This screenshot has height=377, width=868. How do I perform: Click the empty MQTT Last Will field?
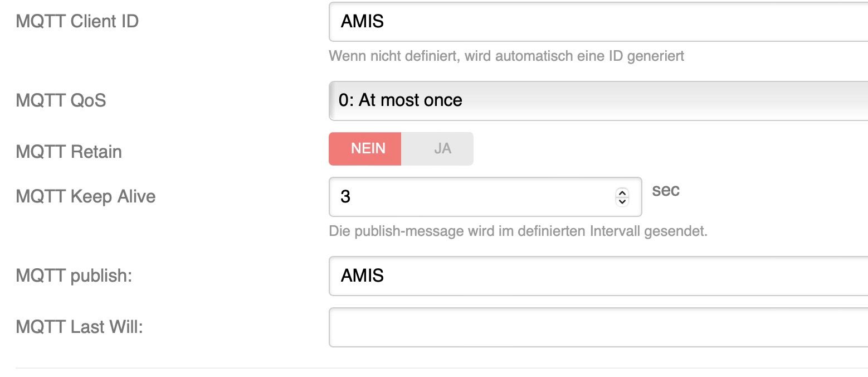coord(596,327)
